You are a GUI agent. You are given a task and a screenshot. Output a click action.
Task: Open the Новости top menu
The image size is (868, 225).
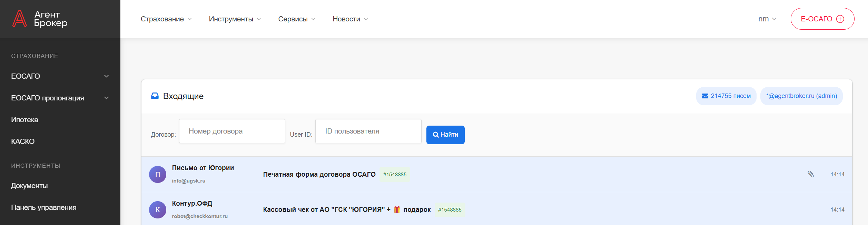pyautogui.click(x=350, y=19)
